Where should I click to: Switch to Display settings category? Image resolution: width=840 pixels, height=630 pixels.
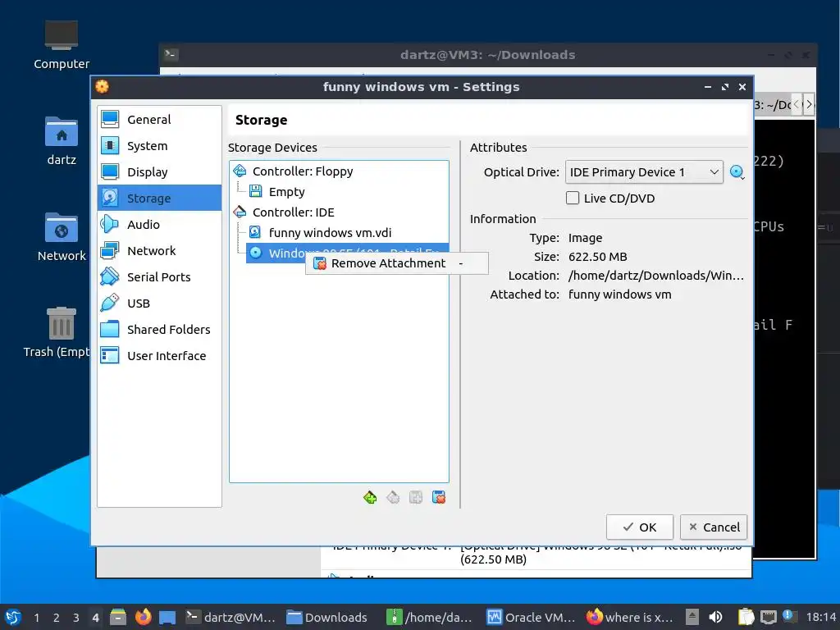pyautogui.click(x=159, y=171)
